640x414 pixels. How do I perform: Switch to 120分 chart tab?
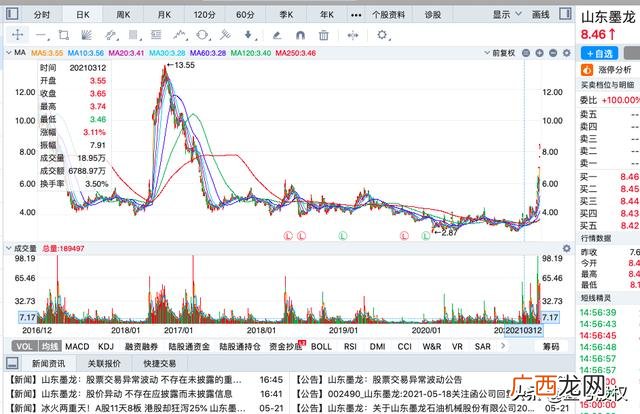coord(204,15)
